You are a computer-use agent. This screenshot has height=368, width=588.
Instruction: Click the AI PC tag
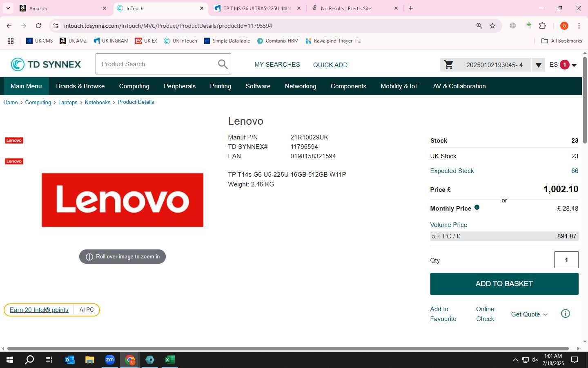click(87, 310)
